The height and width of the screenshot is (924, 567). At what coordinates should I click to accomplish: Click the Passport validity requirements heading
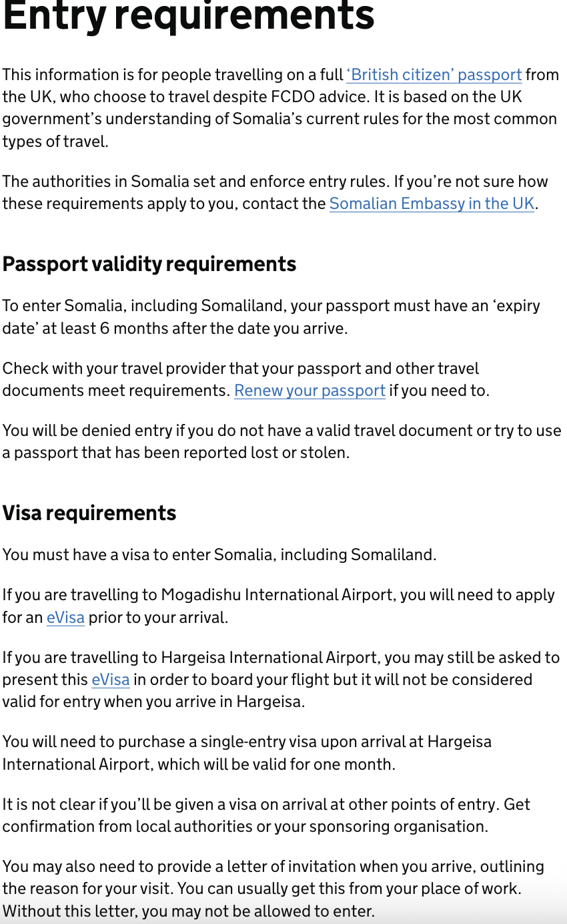(149, 264)
